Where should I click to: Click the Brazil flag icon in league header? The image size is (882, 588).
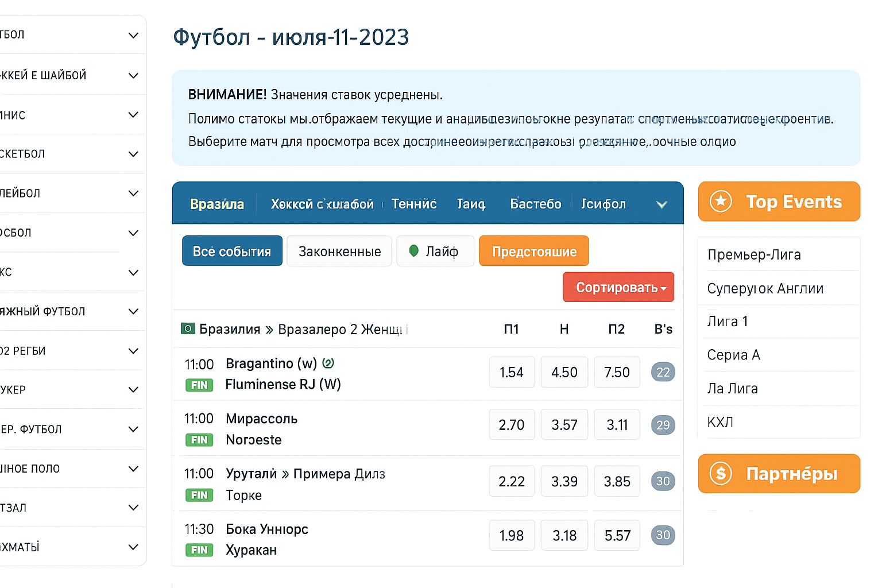188,329
